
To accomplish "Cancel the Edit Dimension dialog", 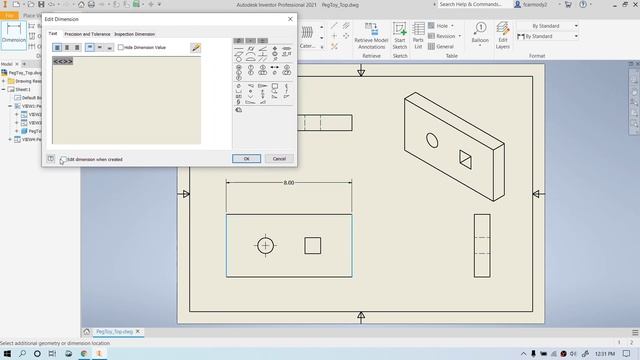I will point(279,158).
